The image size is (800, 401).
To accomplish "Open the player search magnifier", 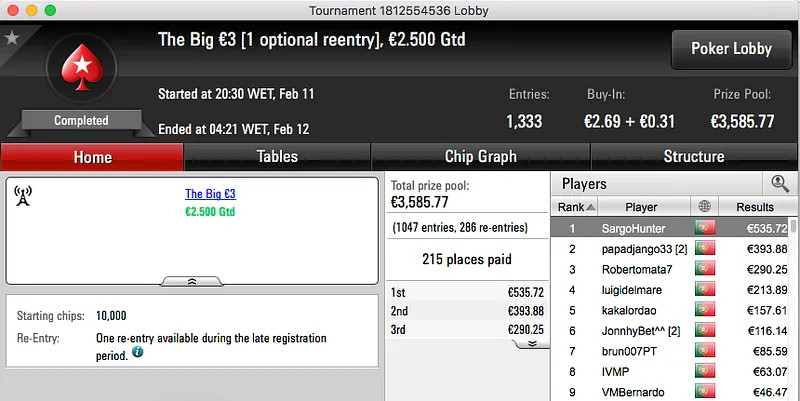I will pyautogui.click(x=780, y=184).
